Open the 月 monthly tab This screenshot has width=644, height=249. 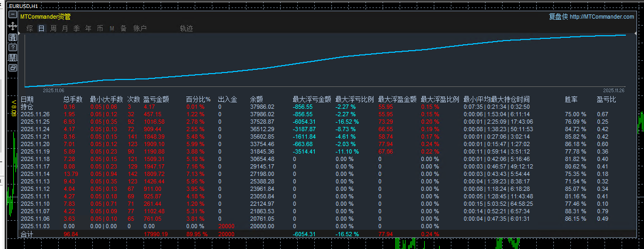click(65, 28)
